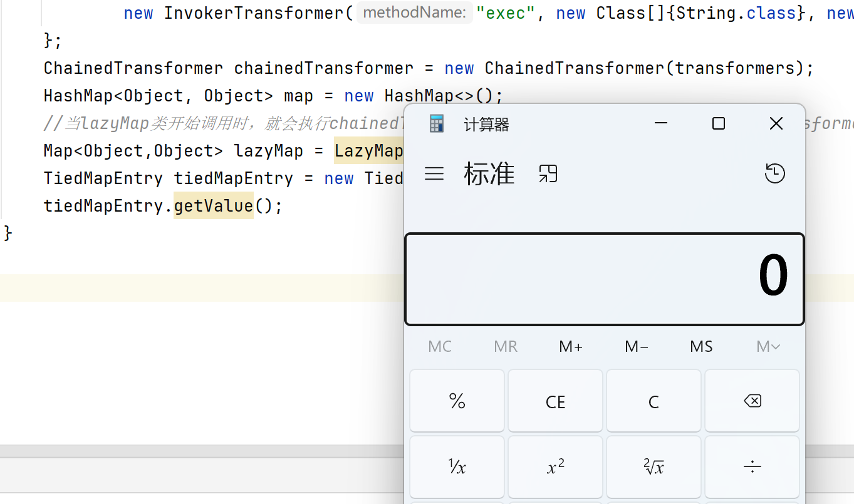Maximize the calculator window
The image size is (854, 504).
719,124
